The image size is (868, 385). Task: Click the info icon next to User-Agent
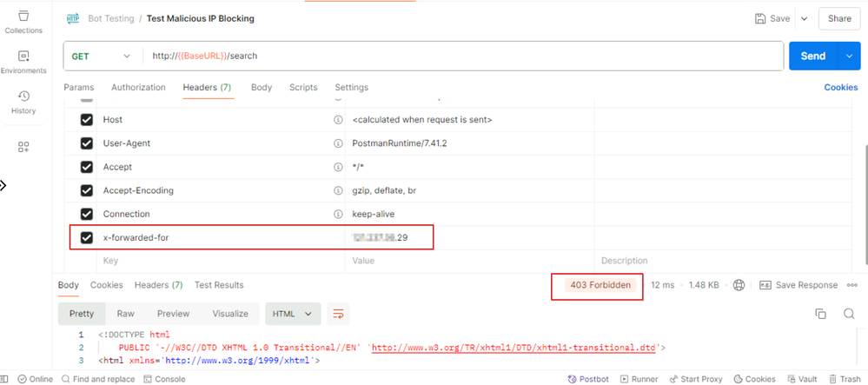click(337, 143)
